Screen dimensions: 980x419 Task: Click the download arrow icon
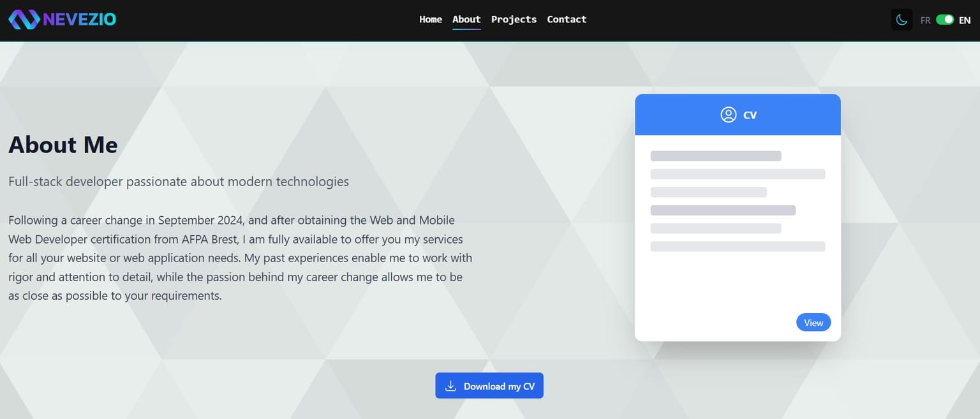pos(450,386)
